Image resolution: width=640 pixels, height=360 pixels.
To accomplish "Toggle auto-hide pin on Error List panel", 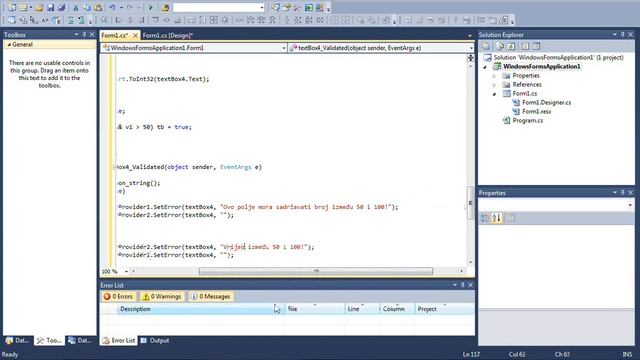I will (462, 285).
